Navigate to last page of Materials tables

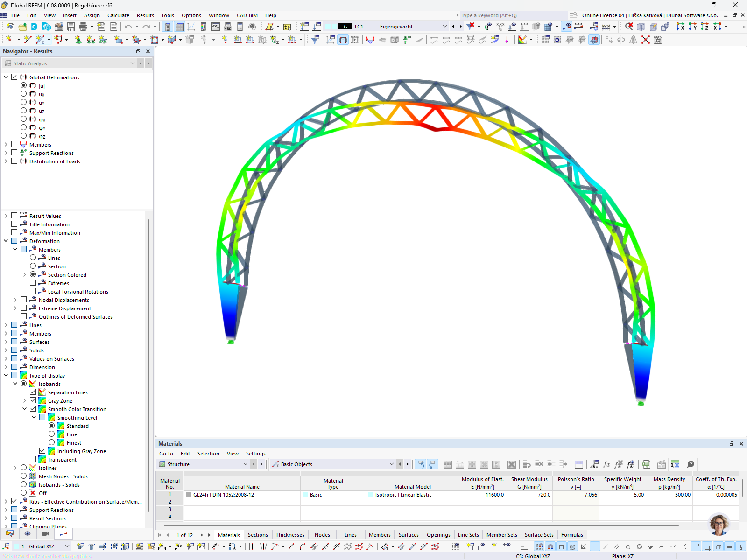(209, 535)
